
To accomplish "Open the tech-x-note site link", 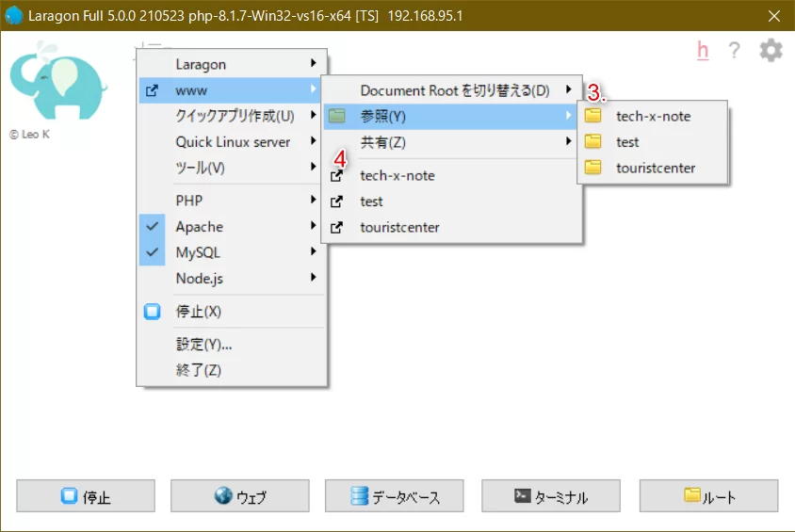I will pos(452,176).
